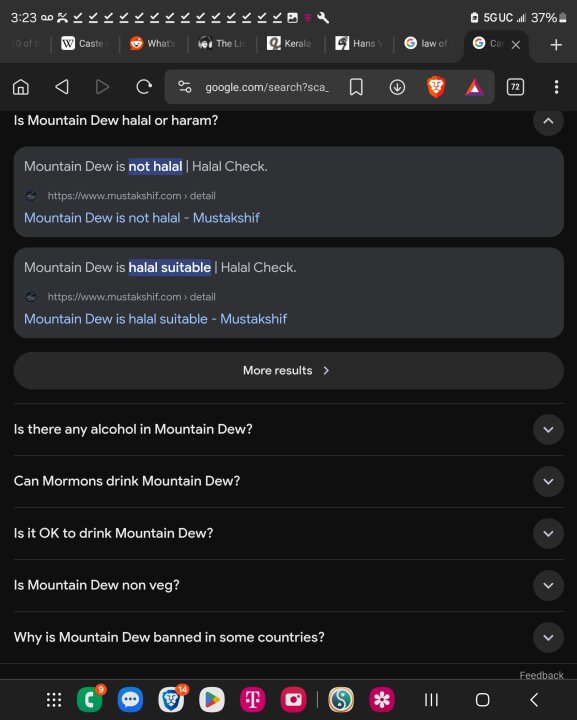Expand 'Is there any alcohol in Mountain Dew?'
The width and height of the screenshot is (577, 720).
tap(548, 430)
